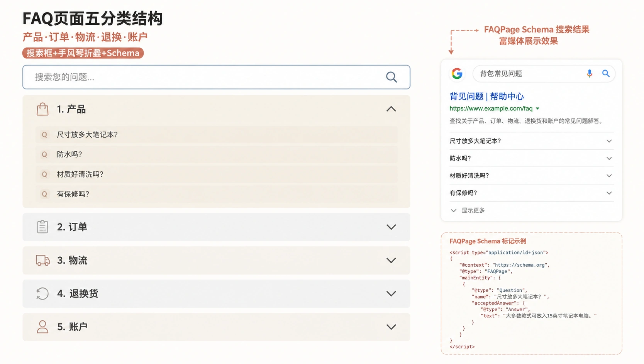Open the 尺寸放多大笔记本? question in accordion
The image size is (644, 364).
(216, 135)
